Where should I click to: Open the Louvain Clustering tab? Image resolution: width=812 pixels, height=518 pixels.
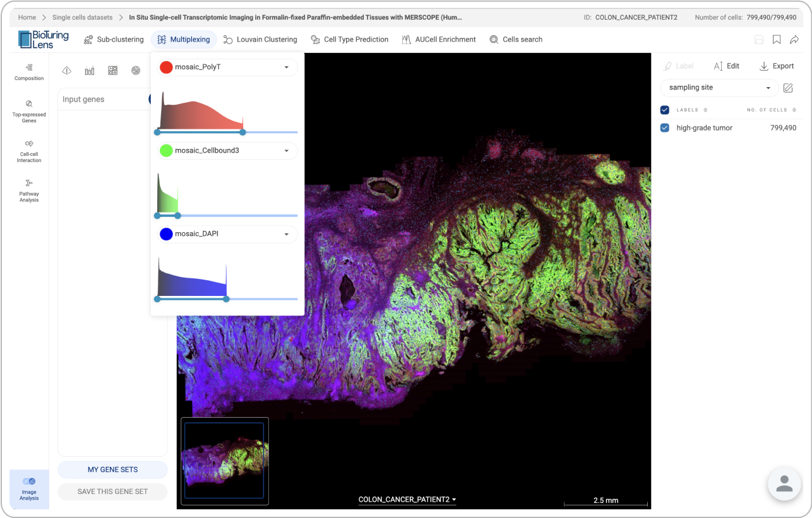tap(260, 40)
